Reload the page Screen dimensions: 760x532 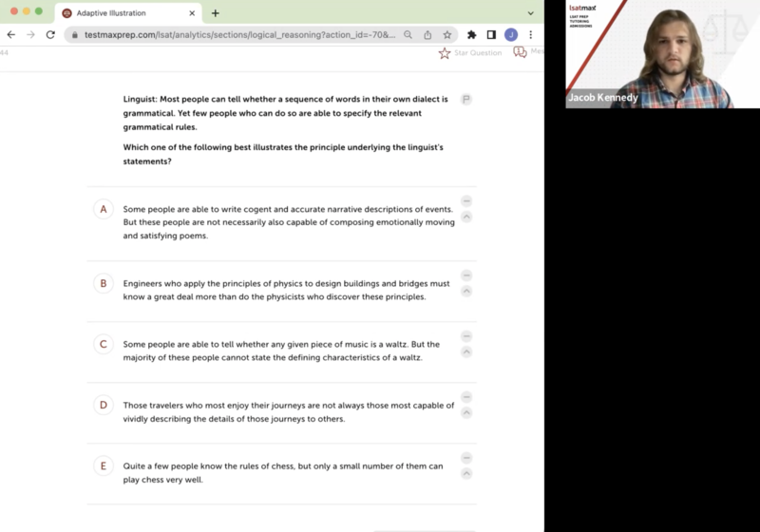[50, 34]
